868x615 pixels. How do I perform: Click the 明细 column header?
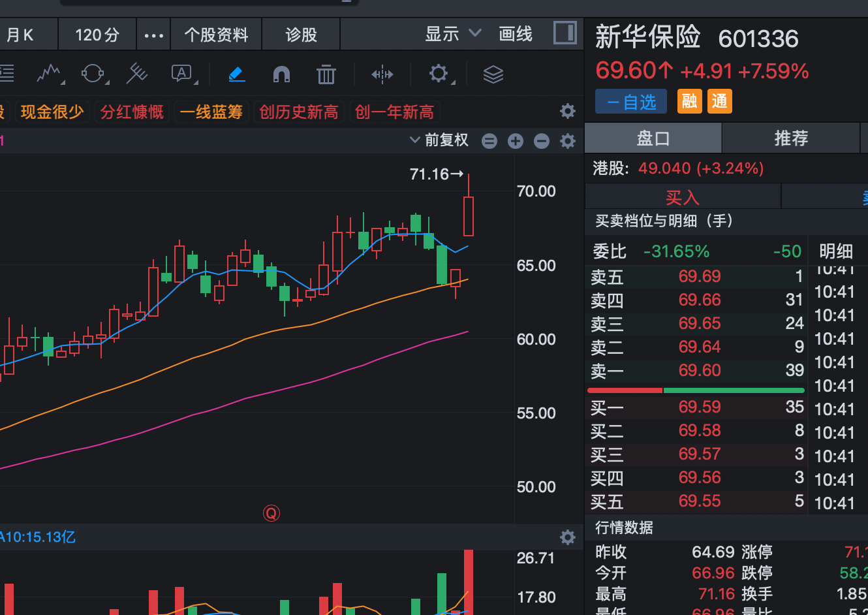click(x=836, y=251)
